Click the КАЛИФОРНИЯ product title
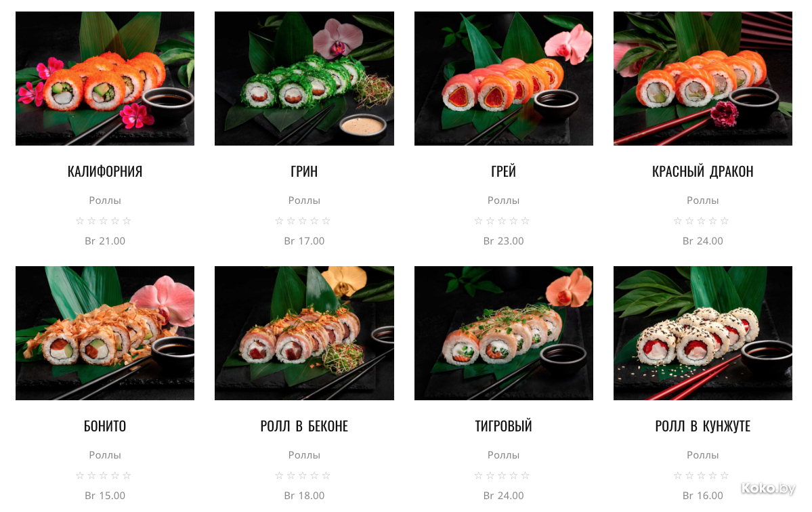The image size is (812, 512). (104, 171)
